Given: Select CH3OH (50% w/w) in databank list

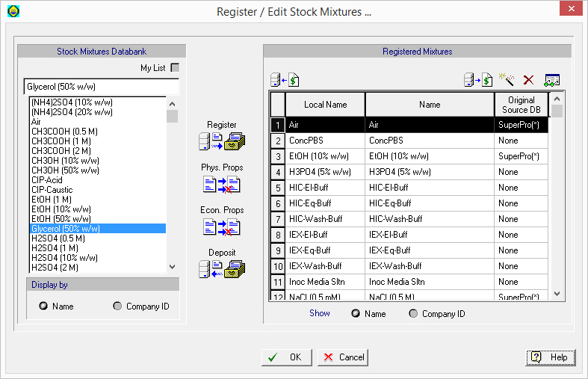Looking at the screenshot, I should tap(97, 170).
